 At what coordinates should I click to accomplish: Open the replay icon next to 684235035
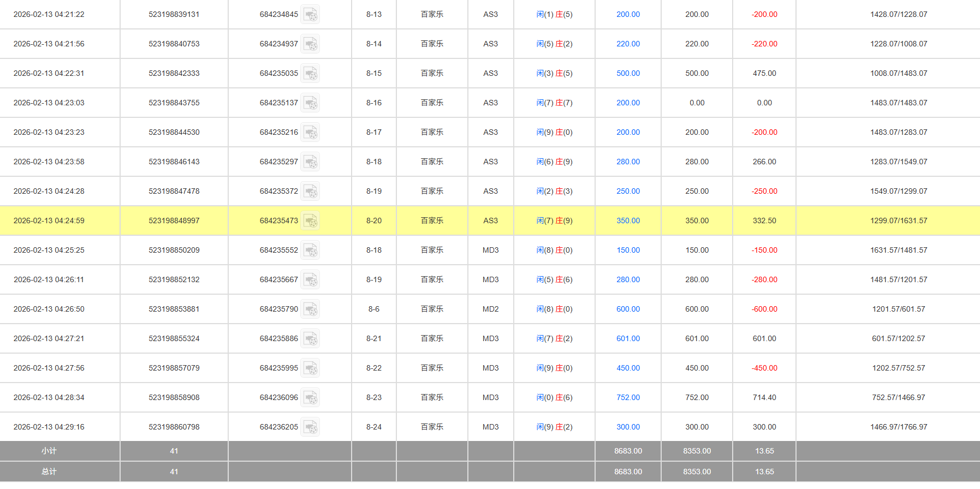pos(310,74)
